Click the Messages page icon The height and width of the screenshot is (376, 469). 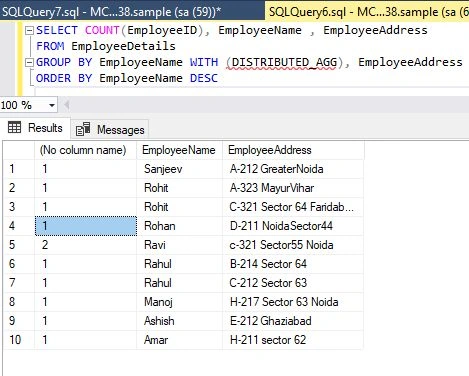click(x=83, y=129)
